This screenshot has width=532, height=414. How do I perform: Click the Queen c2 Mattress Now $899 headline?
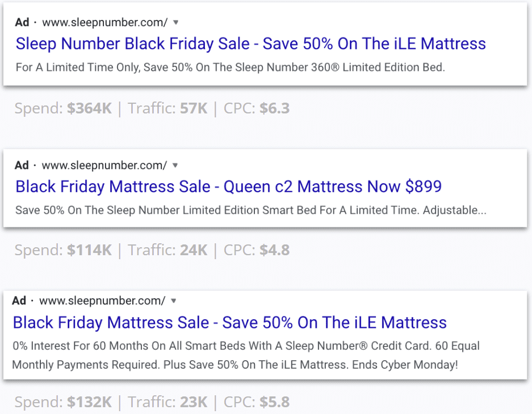228,187
